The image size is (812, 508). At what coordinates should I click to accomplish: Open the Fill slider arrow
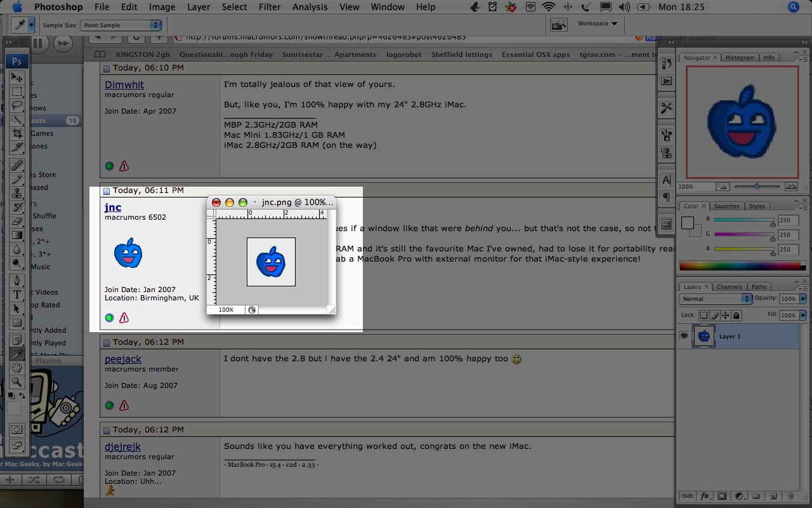(x=803, y=315)
